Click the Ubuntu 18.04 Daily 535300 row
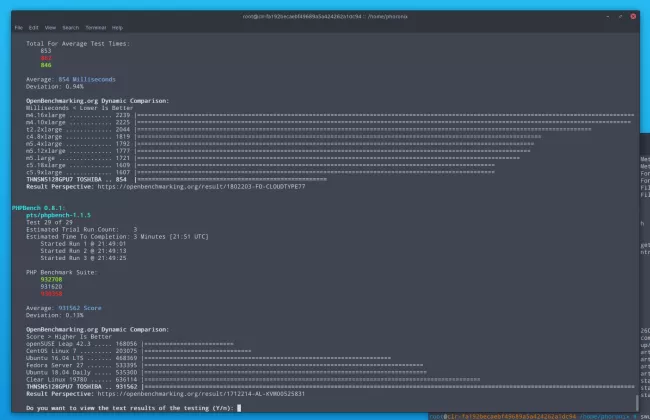The width and height of the screenshot is (650, 420). 226,372
